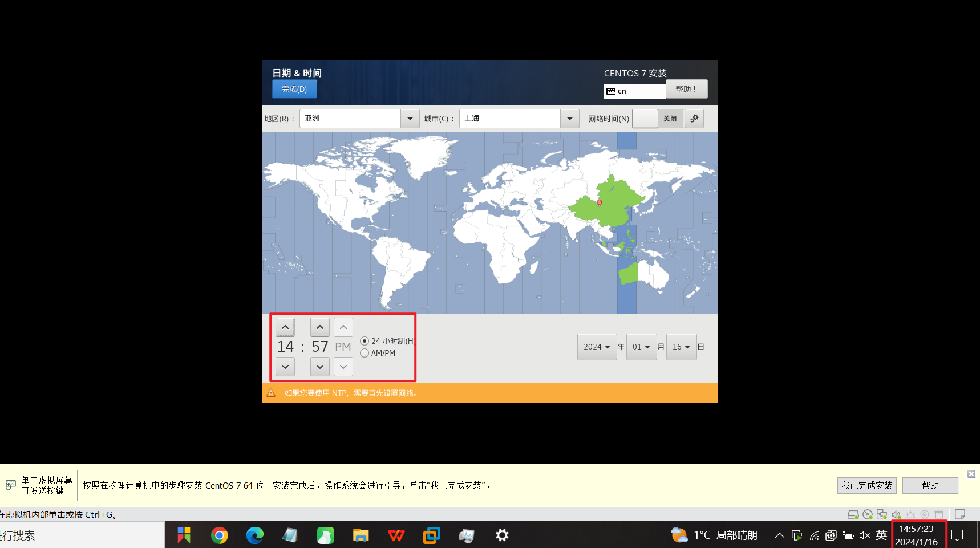Open the Notepad icon in taskbar
The width and height of the screenshot is (980, 548).
click(x=290, y=535)
